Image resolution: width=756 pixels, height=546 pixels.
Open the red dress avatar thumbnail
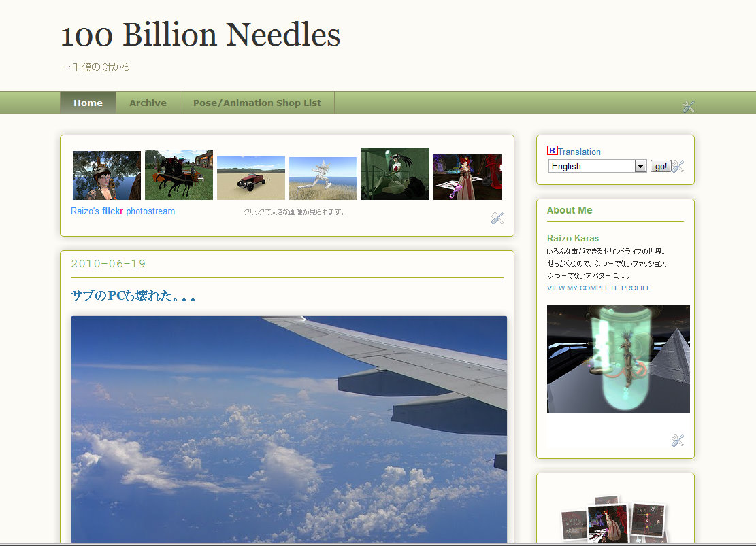pos(467,177)
